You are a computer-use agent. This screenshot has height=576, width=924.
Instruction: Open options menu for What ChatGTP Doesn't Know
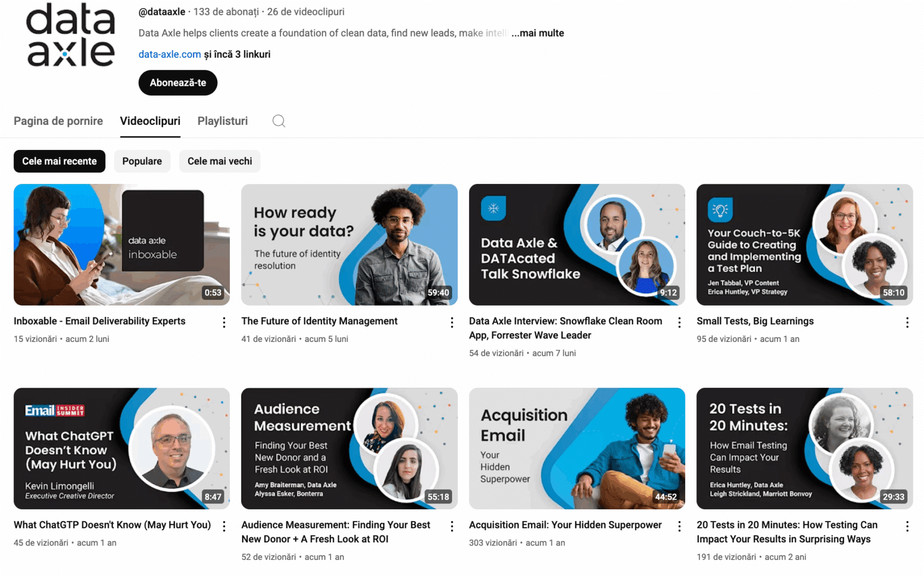click(x=223, y=526)
